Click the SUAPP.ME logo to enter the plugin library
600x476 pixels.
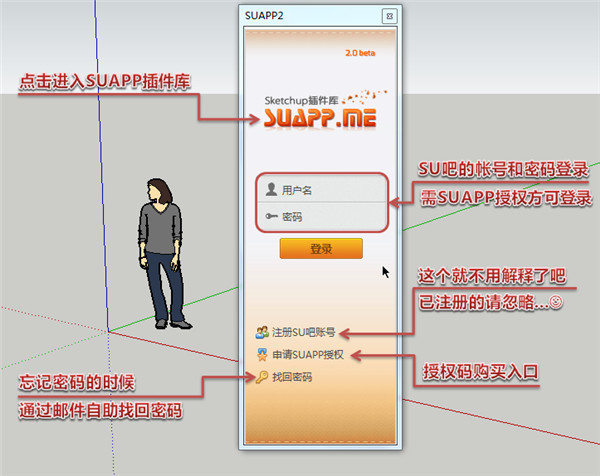coord(320,118)
